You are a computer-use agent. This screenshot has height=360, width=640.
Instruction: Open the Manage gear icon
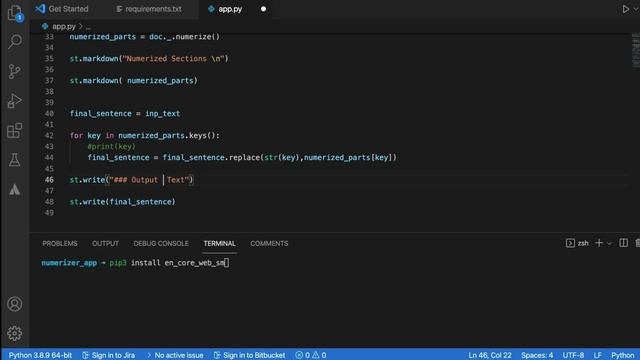(x=15, y=333)
